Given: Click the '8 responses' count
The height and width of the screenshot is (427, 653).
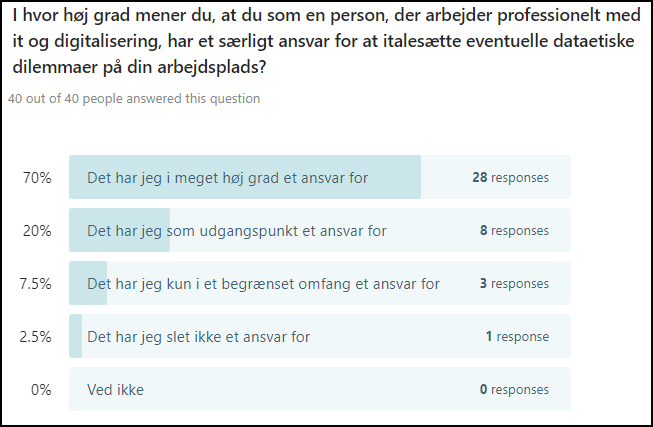Looking at the screenshot, I should pyautogui.click(x=514, y=230).
